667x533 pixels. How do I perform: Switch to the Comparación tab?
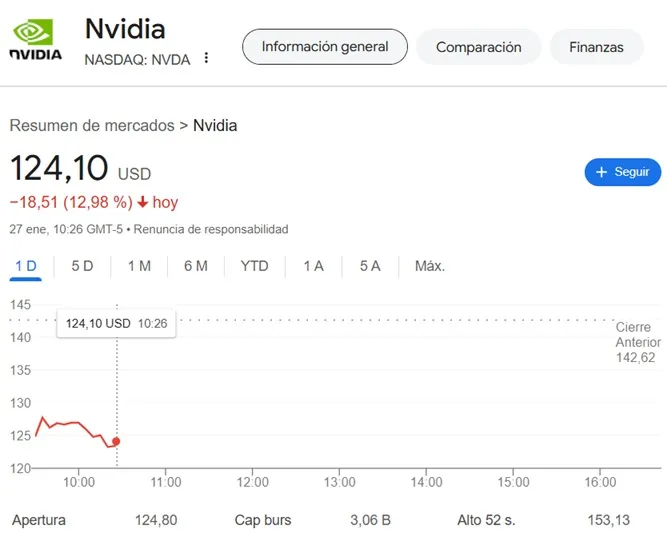pos(478,47)
